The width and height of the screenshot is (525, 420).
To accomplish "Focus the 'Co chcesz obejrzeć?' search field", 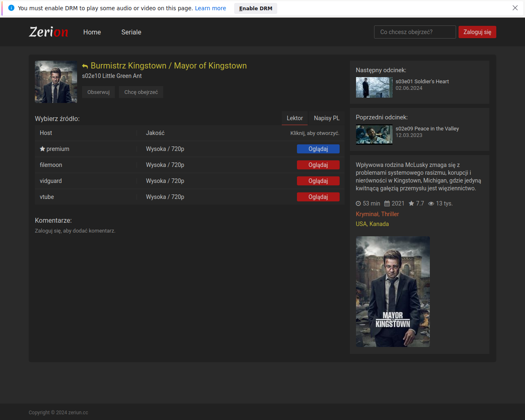I will (x=415, y=32).
